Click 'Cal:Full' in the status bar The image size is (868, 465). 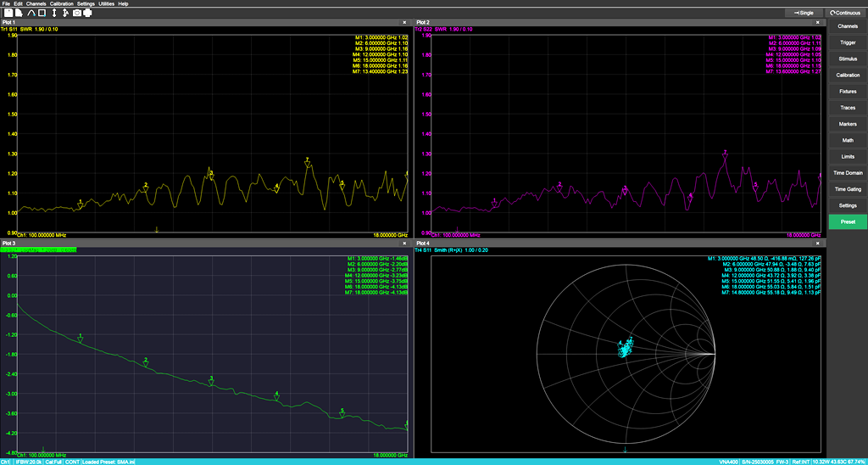(53, 462)
